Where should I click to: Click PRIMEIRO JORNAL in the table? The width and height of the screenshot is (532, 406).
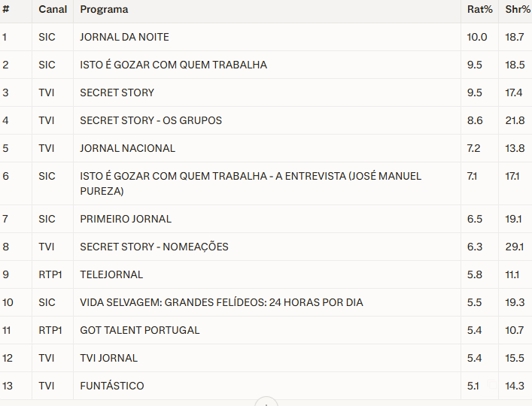[126, 219]
